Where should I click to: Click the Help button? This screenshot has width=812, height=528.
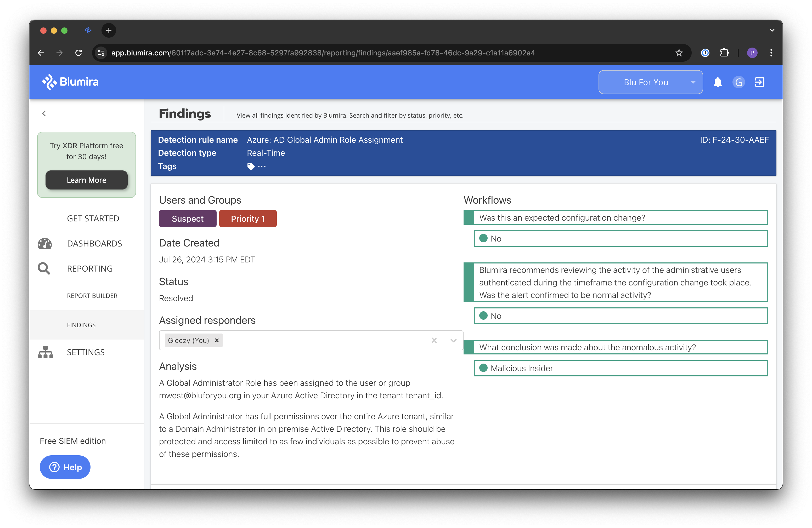(x=65, y=467)
